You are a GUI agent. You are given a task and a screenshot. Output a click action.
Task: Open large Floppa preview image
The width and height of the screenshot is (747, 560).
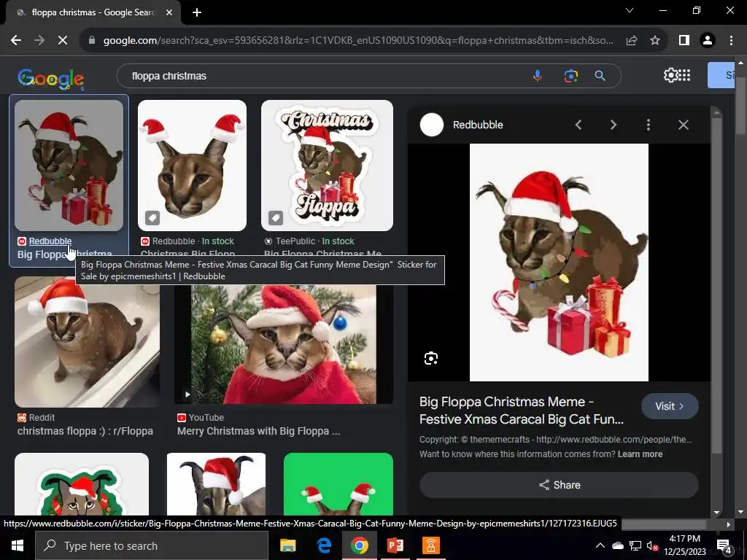pyautogui.click(x=559, y=262)
